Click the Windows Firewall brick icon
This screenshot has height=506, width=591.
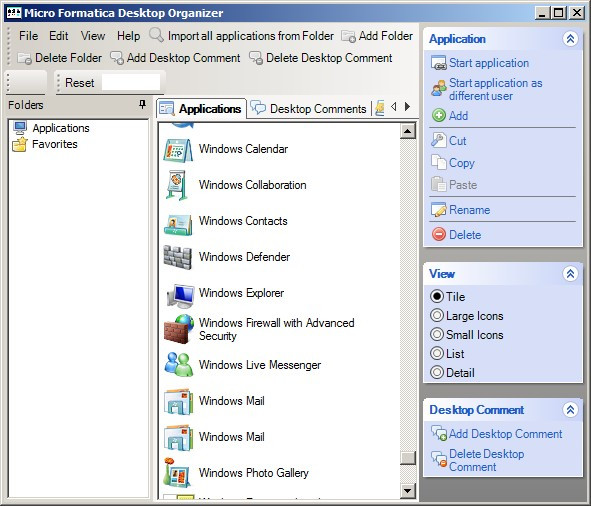click(179, 329)
